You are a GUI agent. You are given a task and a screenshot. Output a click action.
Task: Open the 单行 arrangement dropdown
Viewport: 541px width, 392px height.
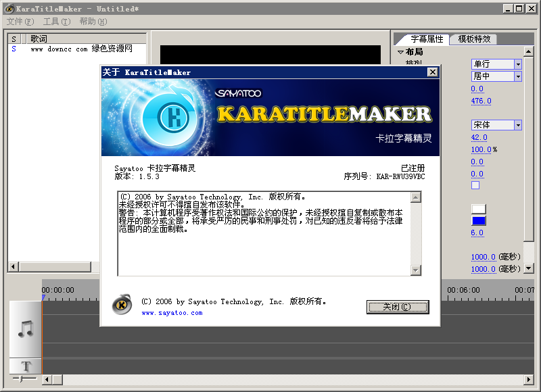click(x=518, y=64)
